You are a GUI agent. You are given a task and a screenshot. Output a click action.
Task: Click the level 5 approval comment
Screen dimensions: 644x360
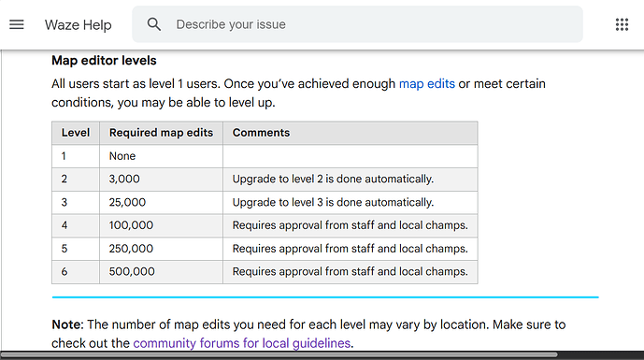tap(350, 249)
